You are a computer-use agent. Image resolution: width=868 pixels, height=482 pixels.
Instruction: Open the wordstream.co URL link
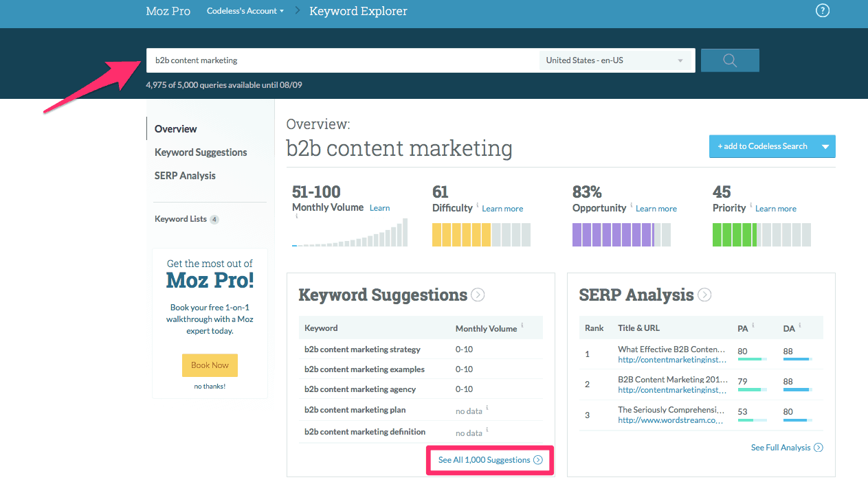671,420
